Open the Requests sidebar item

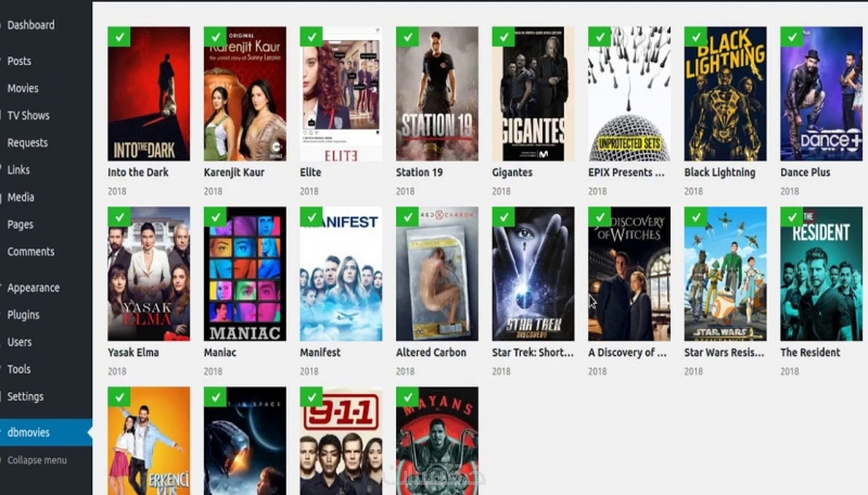pyautogui.click(x=28, y=143)
